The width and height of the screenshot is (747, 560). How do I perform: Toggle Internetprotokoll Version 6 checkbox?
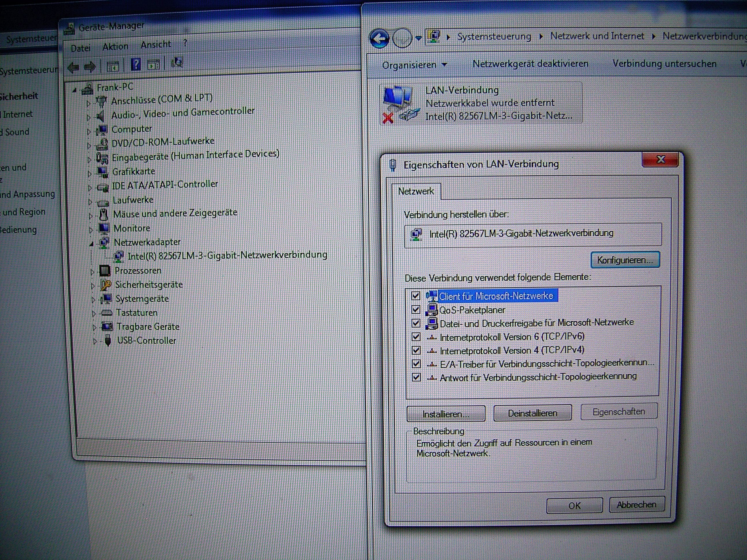coord(416,336)
